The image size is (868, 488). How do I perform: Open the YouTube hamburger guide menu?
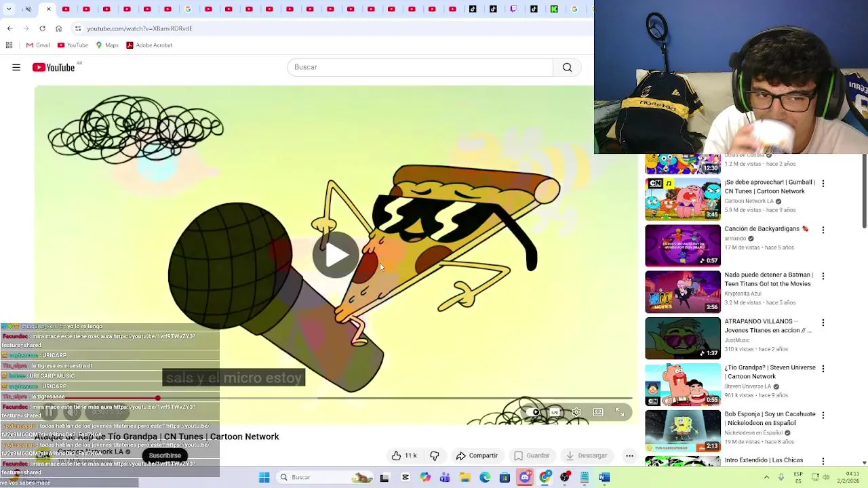pos(16,67)
